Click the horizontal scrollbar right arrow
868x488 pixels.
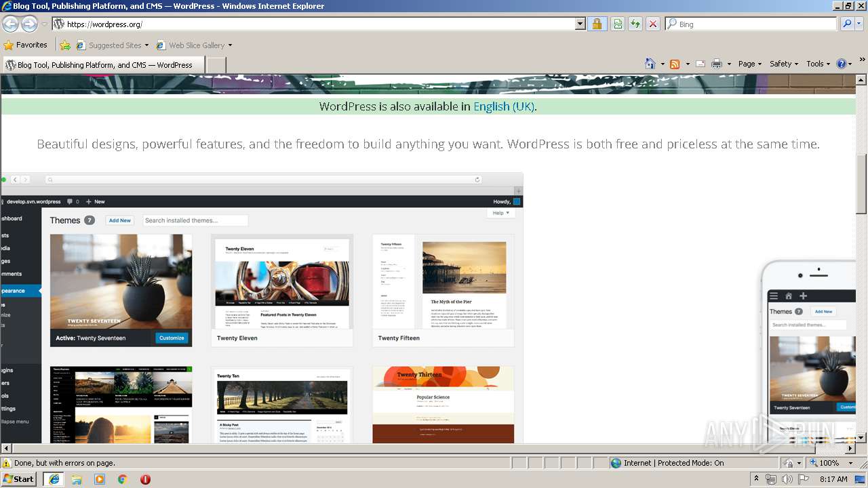850,449
